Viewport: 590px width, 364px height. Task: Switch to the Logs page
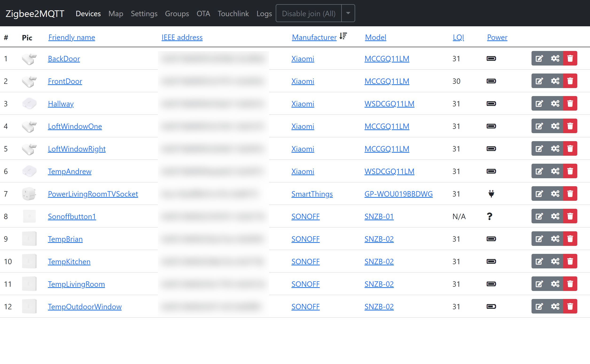coord(264,13)
